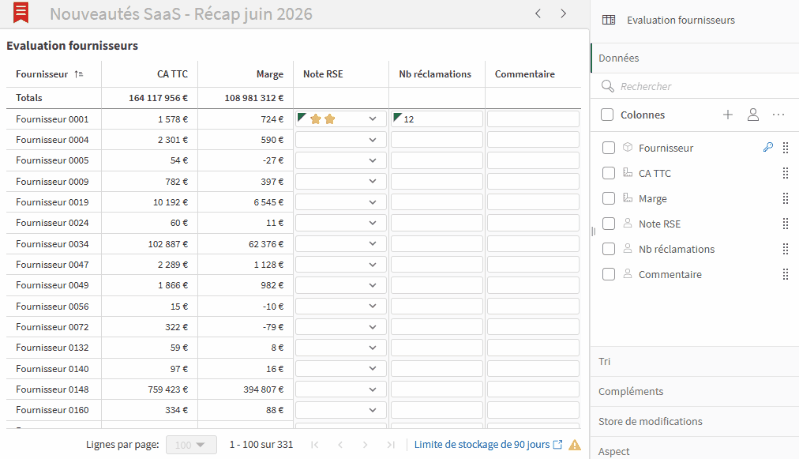
Task: Check the Colonnes select-all checkbox
Action: 607,115
